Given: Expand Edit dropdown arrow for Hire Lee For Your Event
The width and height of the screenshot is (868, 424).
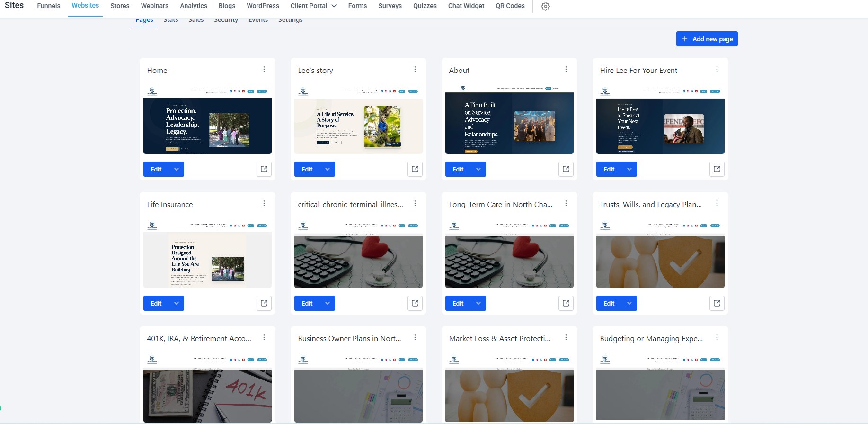Looking at the screenshot, I should [x=629, y=169].
